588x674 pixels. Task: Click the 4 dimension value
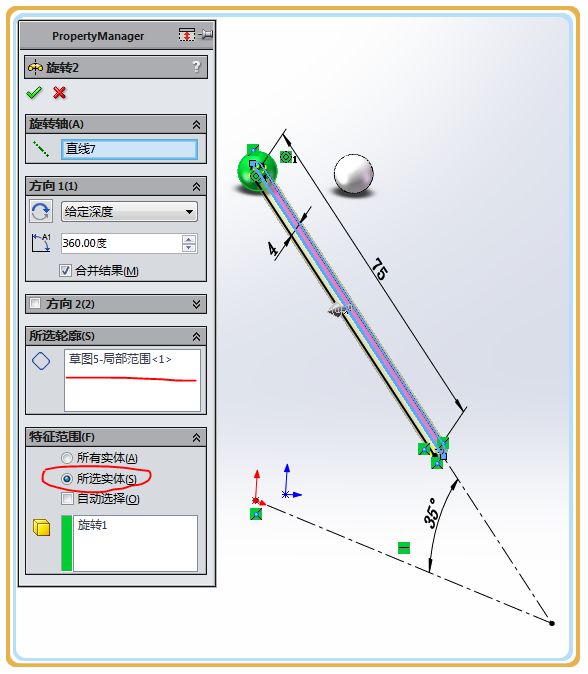pos(273,249)
